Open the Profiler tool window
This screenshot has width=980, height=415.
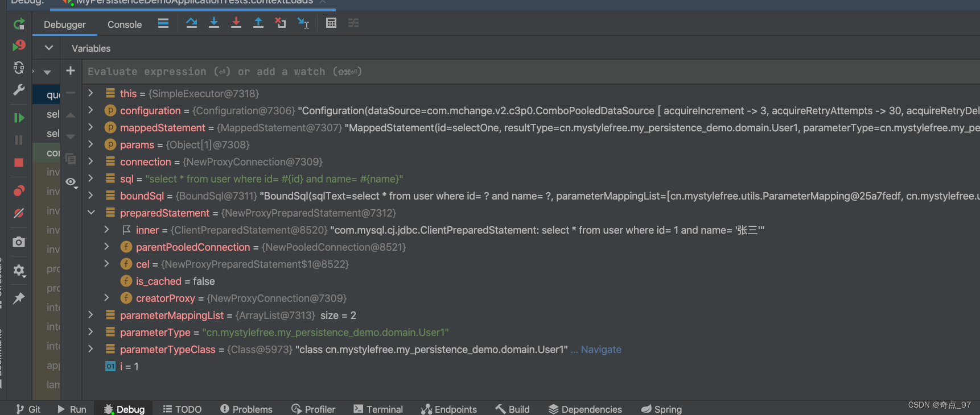(x=313, y=409)
